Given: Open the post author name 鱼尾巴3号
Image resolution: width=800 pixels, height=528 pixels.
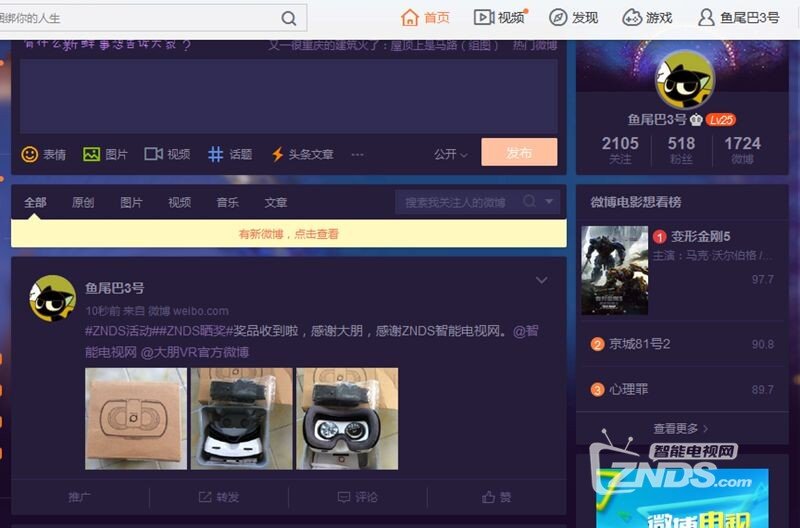Looking at the screenshot, I should (x=115, y=288).
